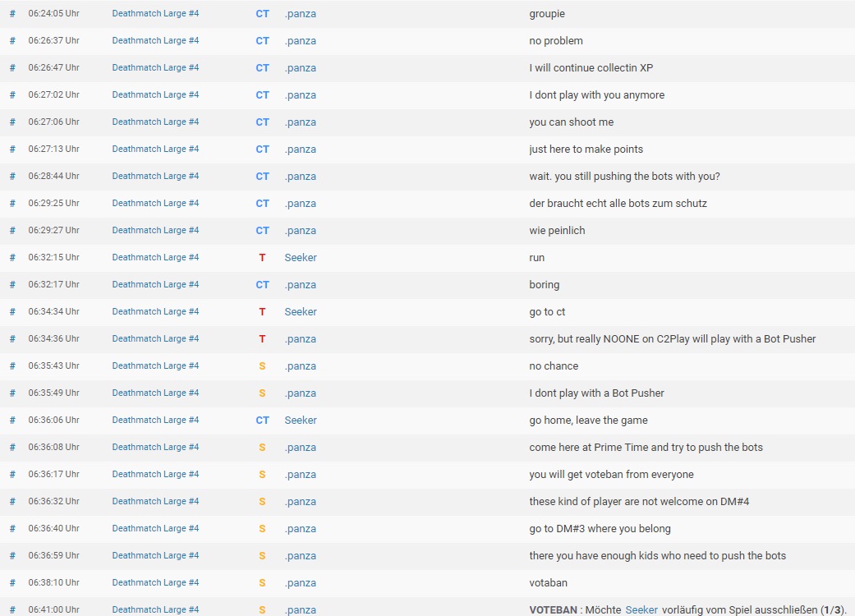Open Seeker's profile from the 'go to ct' row
Screen dimensions: 855x616
301,312
